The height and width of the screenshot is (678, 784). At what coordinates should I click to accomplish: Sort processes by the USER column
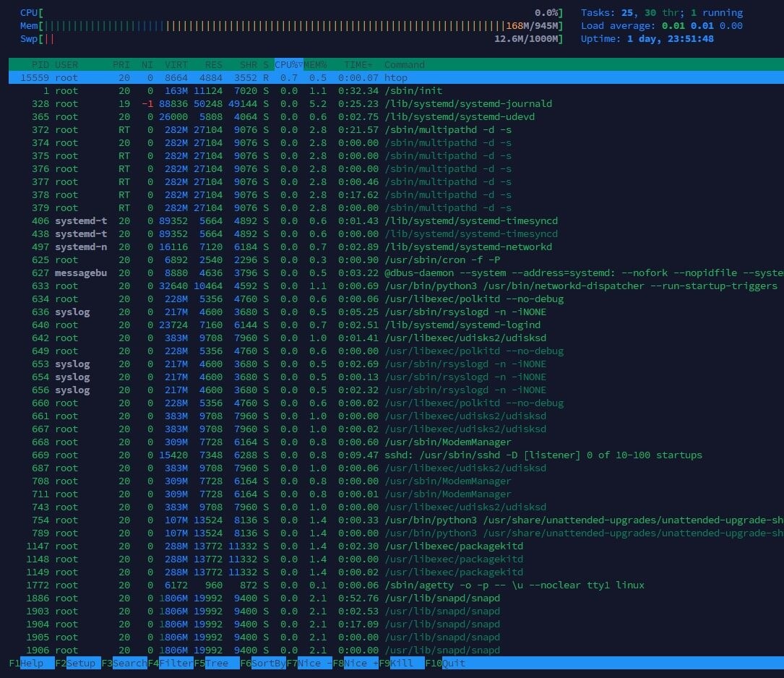[x=66, y=64]
